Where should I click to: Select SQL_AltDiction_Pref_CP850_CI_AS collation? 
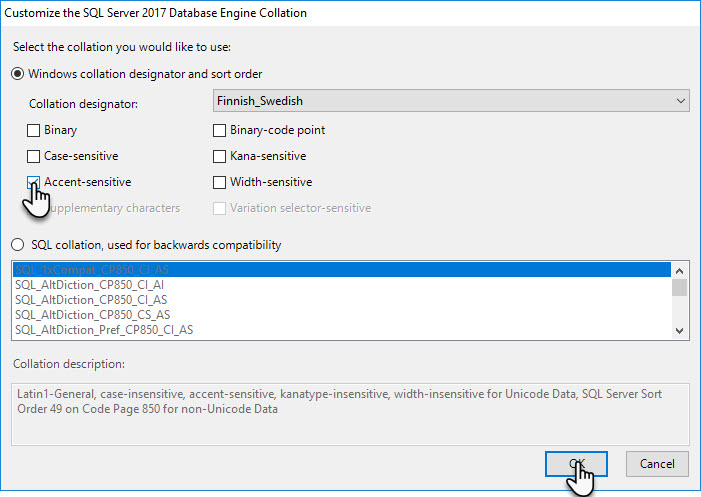pos(342,330)
